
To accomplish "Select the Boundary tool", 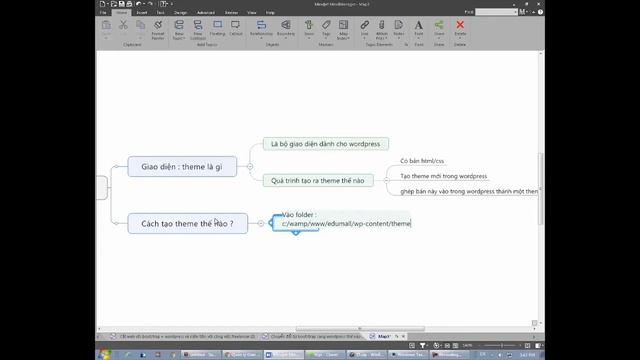I will point(286,28).
